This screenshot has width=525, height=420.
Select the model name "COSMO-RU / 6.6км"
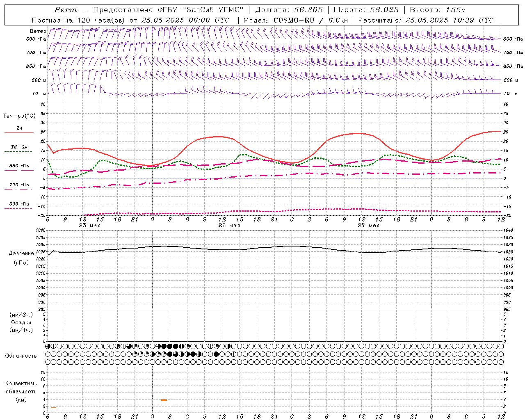310,20
